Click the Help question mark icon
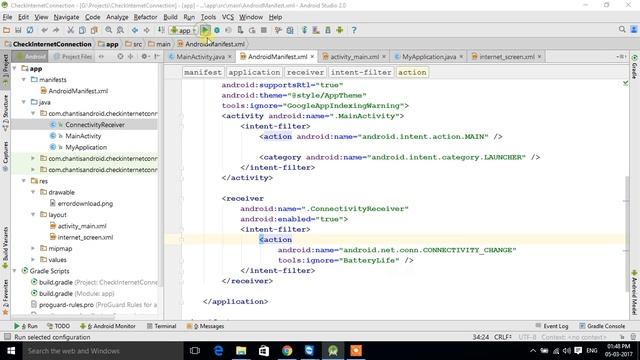 [354, 30]
